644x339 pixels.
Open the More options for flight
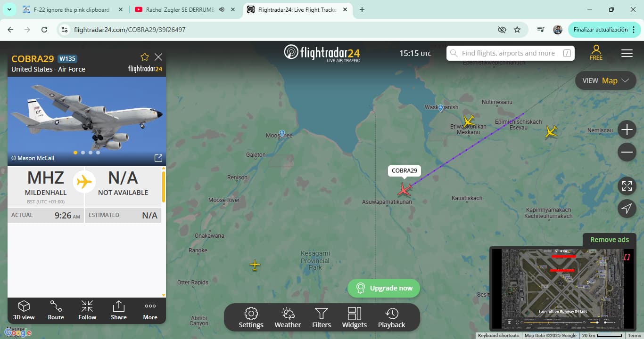pyautogui.click(x=150, y=310)
